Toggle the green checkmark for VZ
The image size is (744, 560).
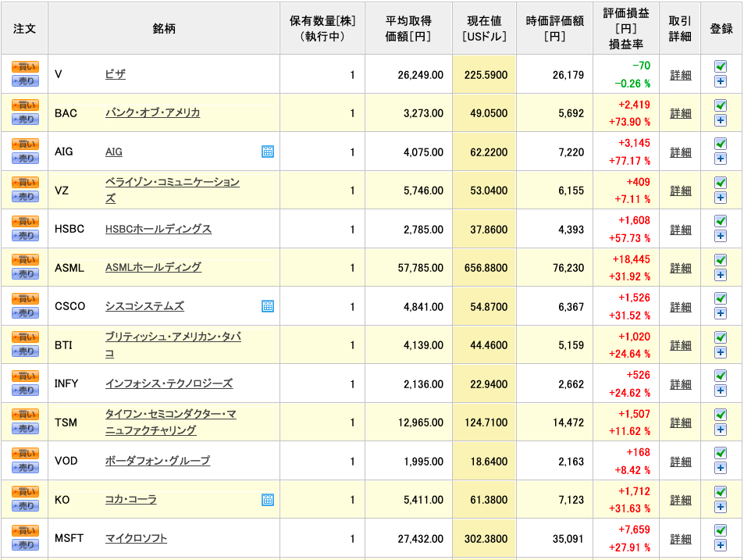(x=721, y=182)
